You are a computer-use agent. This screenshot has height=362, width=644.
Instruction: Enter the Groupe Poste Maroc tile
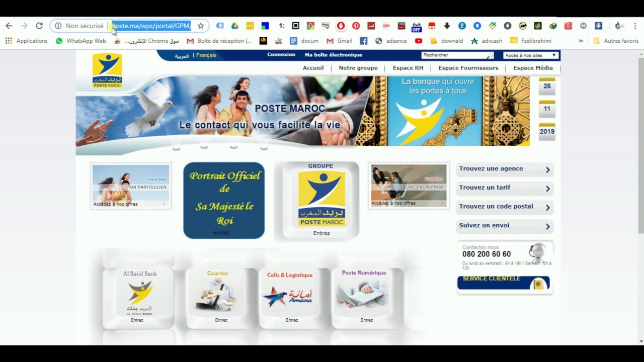pyautogui.click(x=321, y=200)
